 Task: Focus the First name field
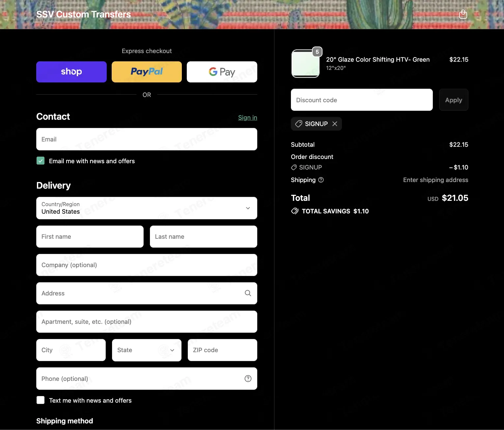click(x=90, y=236)
